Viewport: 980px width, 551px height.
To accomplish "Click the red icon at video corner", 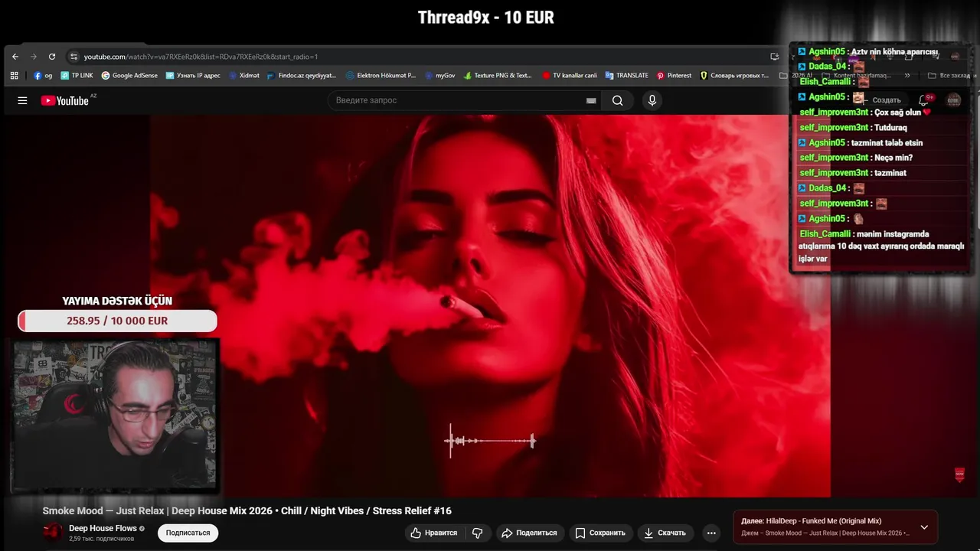I will click(959, 475).
